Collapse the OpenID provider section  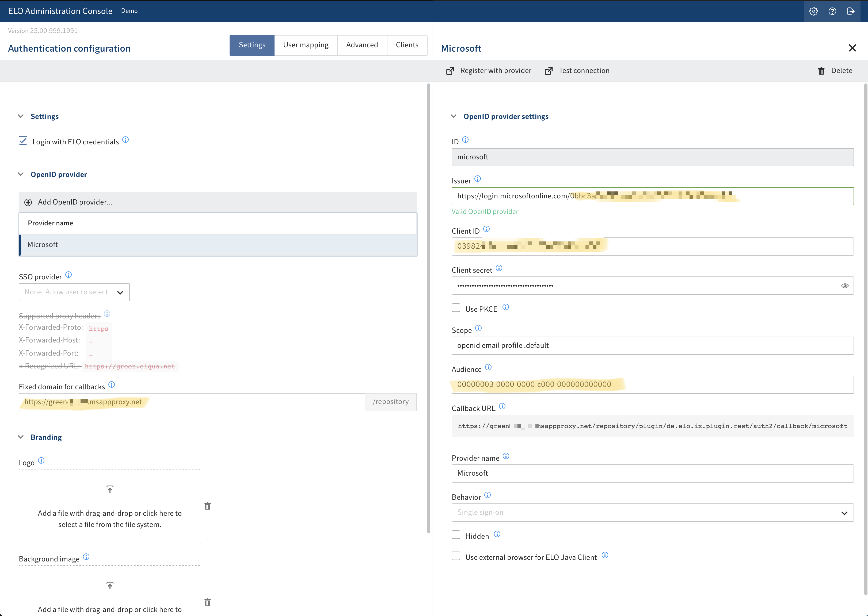coord(21,174)
